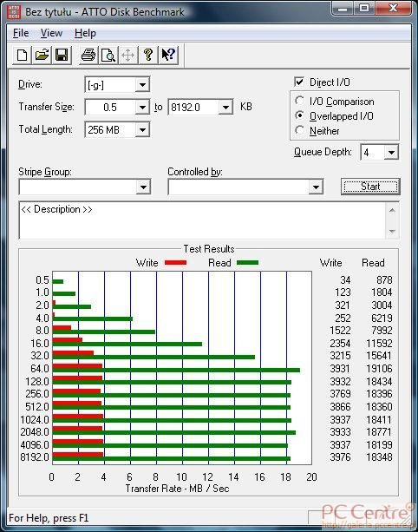Viewport: 418px width, 532px height.
Task: Maximize the ATTO Disk Benchmark window
Action: (363, 8)
